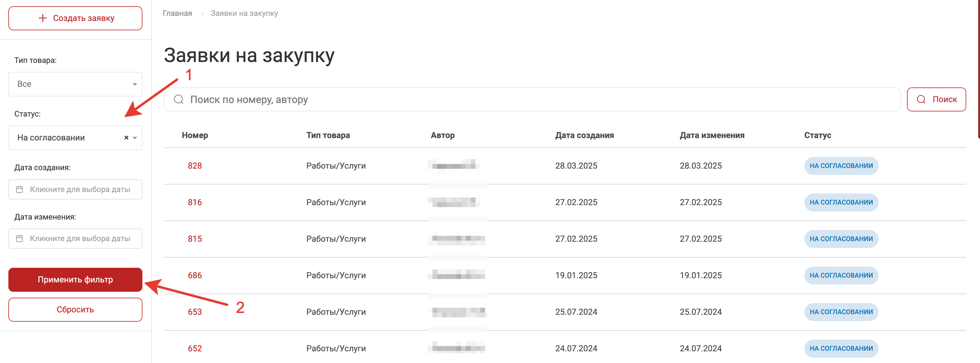The width and height of the screenshot is (980, 363).
Task: Clear the На согласовании status selection
Action: [126, 137]
